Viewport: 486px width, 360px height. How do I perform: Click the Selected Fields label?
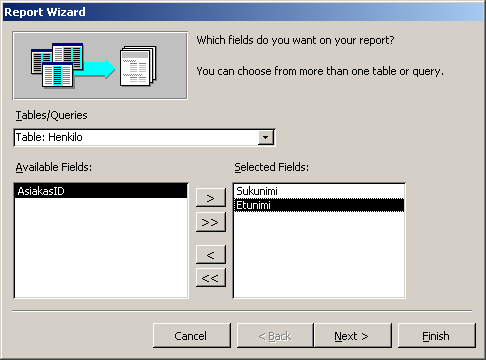pyautogui.click(x=271, y=167)
